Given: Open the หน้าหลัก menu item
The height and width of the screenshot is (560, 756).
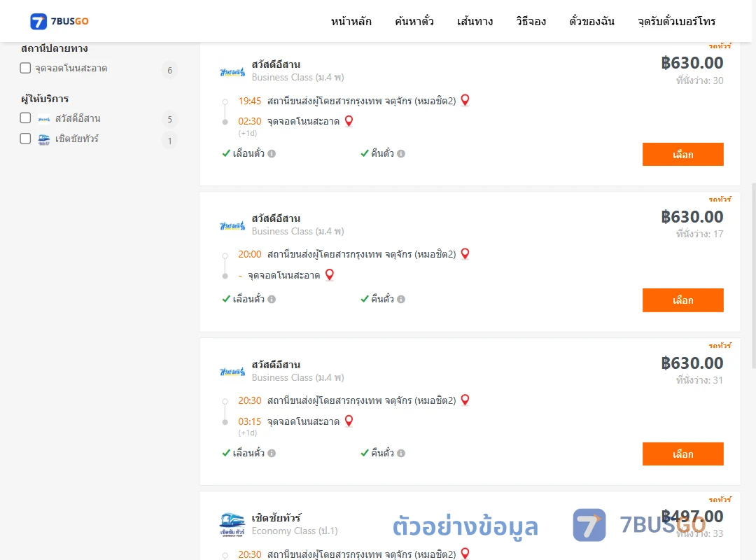Looking at the screenshot, I should click(351, 21).
